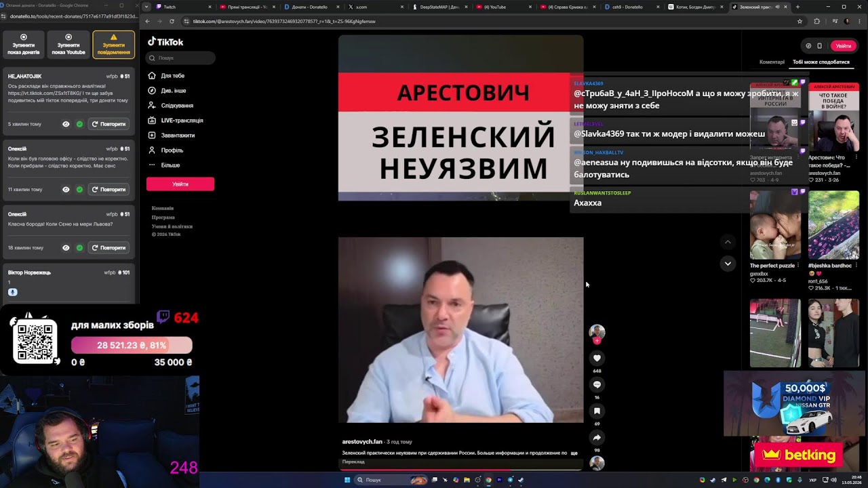Screen dimensions: 868x488
Task: Switch to the Коментарі tab
Action: pos(772,62)
